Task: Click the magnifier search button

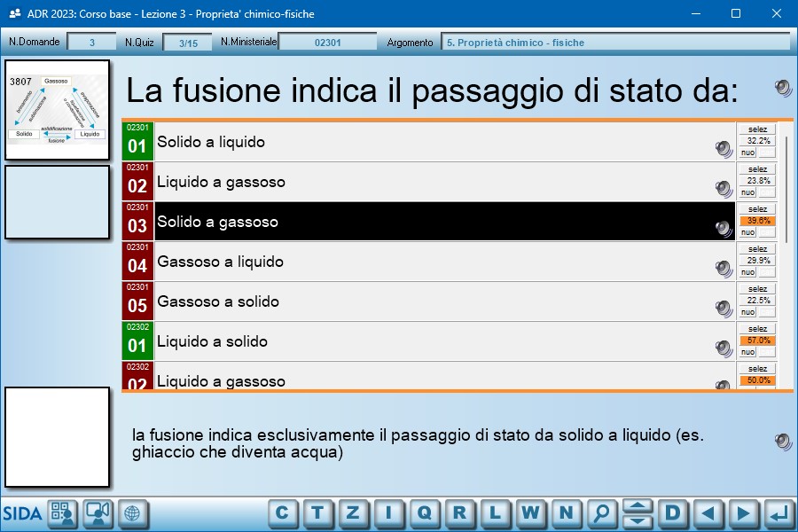Action: (x=602, y=512)
